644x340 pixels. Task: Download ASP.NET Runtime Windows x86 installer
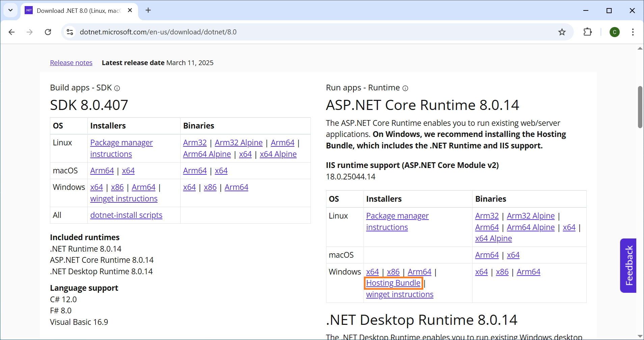click(393, 272)
